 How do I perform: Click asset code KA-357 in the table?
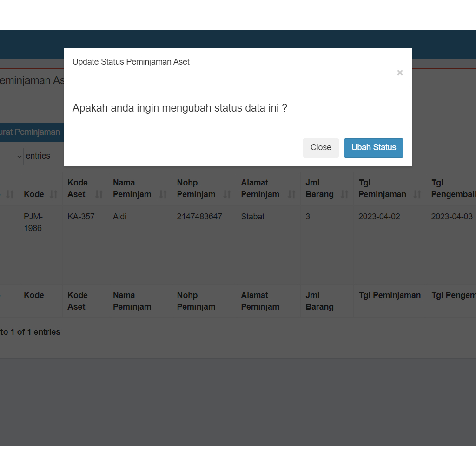[x=81, y=217]
